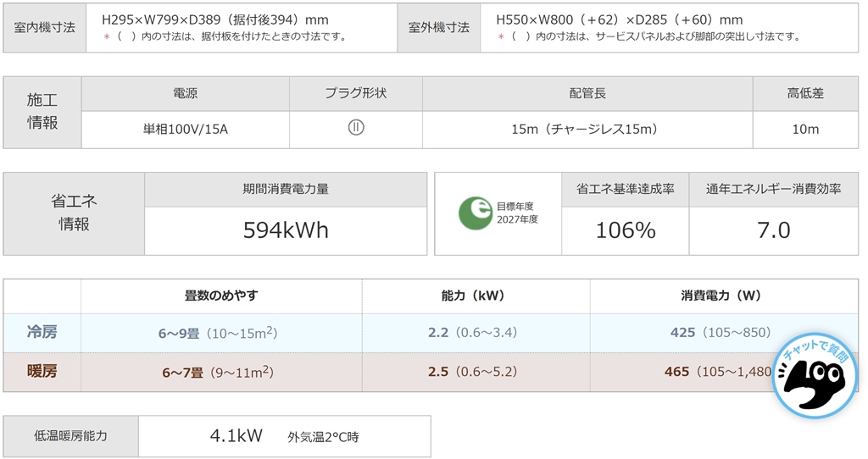Click the red asterisk under outdoor dimensions
The image size is (868, 459).
502,36
